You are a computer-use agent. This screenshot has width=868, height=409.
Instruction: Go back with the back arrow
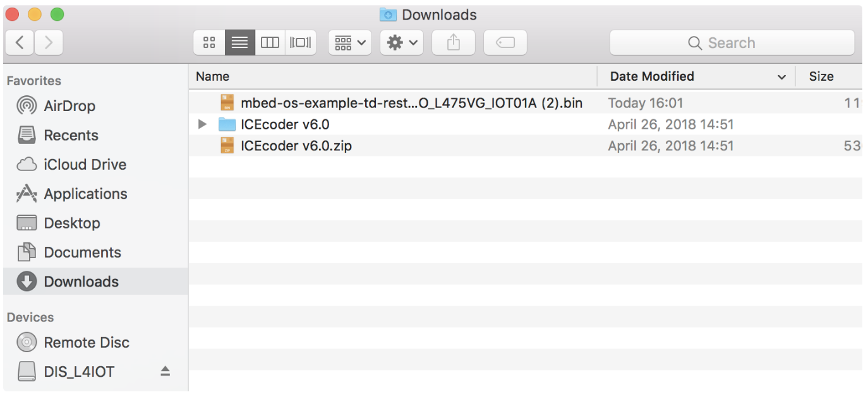[x=20, y=43]
